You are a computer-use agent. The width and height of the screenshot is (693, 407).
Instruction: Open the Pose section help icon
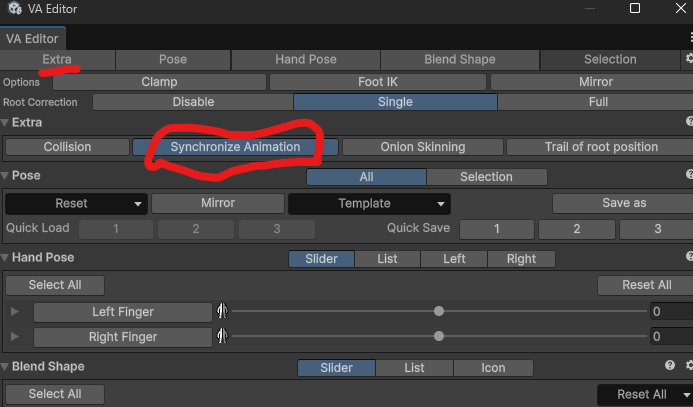689,175
